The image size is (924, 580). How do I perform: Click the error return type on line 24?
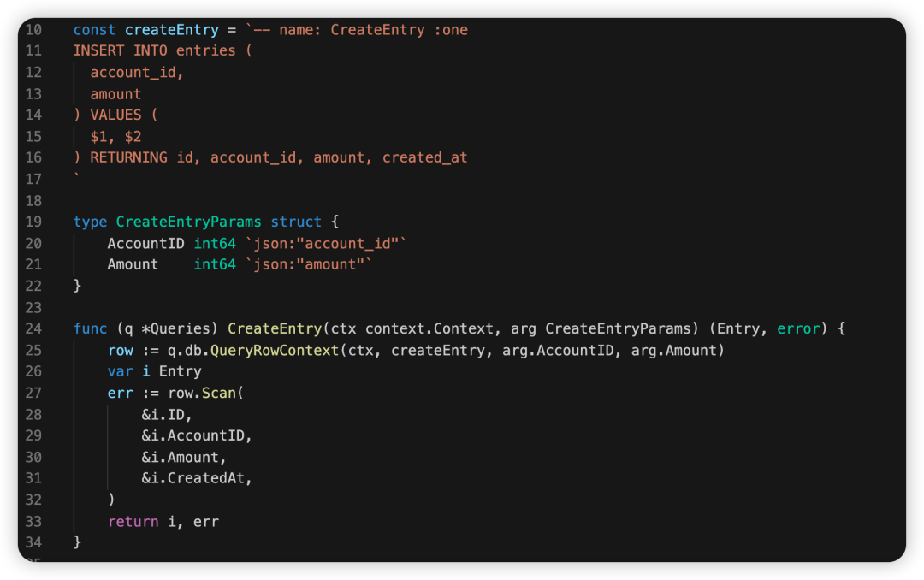pos(798,328)
